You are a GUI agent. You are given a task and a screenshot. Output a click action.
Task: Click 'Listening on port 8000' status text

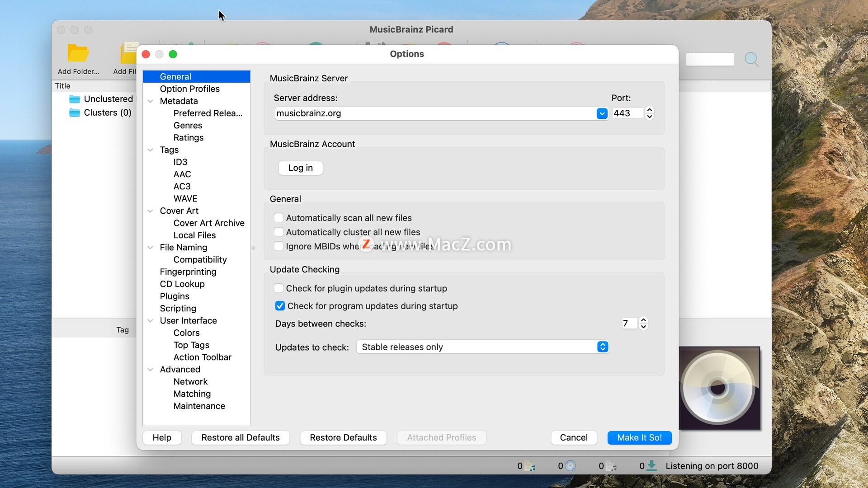[x=712, y=466]
